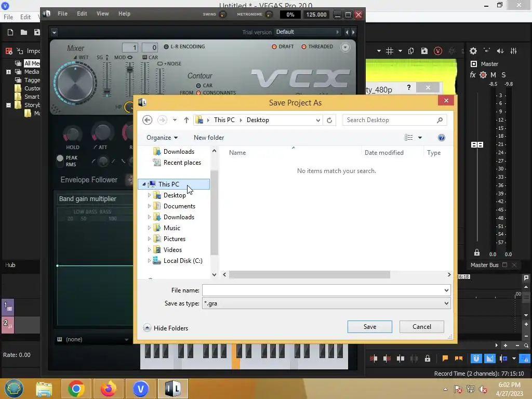Click the grid overlay icon in VEGAS preview
The image size is (532, 399).
pos(390,51)
